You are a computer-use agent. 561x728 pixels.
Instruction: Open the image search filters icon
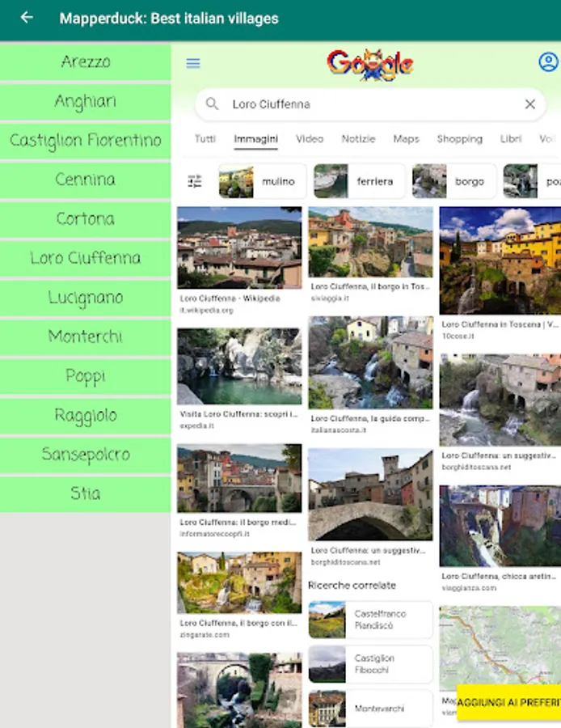[x=195, y=181]
